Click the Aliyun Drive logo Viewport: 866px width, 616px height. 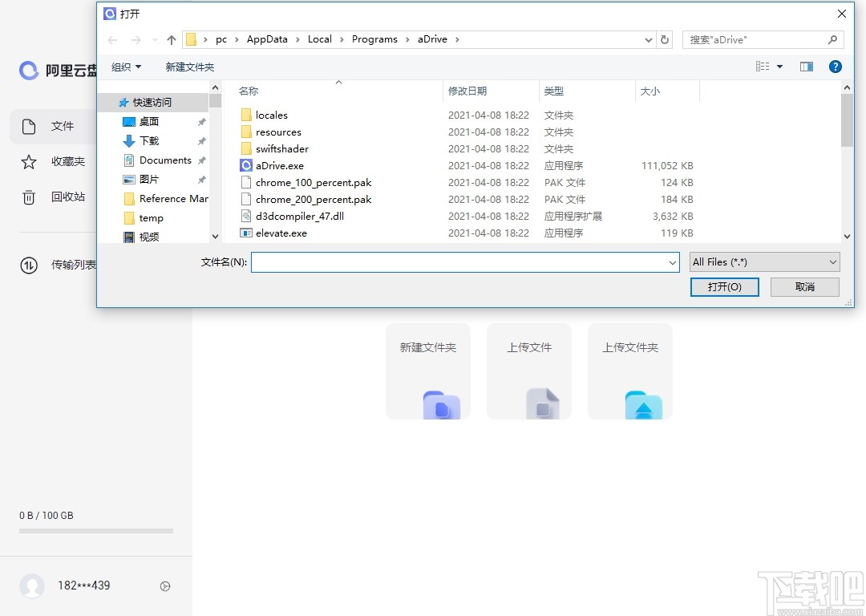[29, 70]
